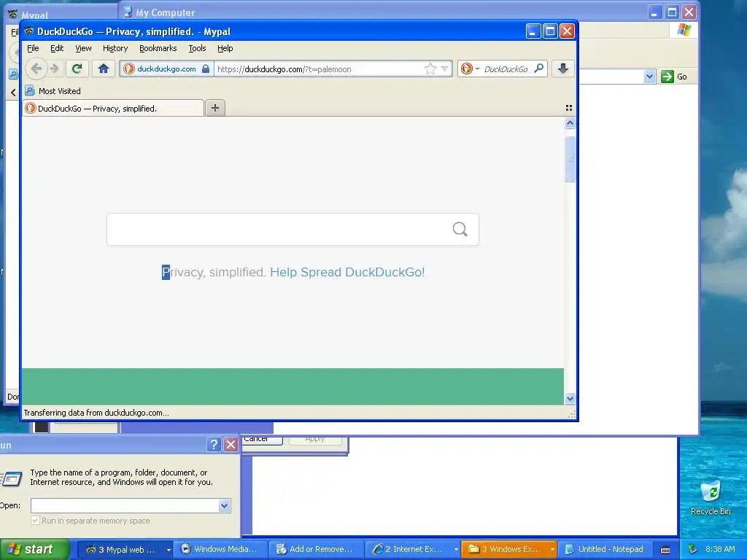Click the page scrollbar down arrow
747x560 pixels.
[570, 399]
